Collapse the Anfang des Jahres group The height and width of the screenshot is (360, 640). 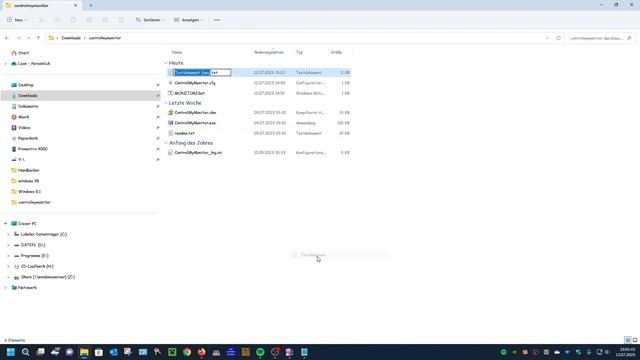click(x=166, y=143)
